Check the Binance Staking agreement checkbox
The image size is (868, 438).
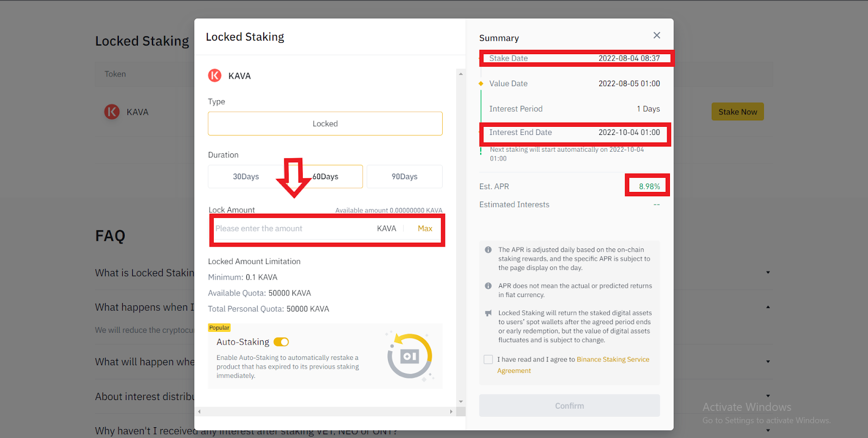pyautogui.click(x=488, y=359)
